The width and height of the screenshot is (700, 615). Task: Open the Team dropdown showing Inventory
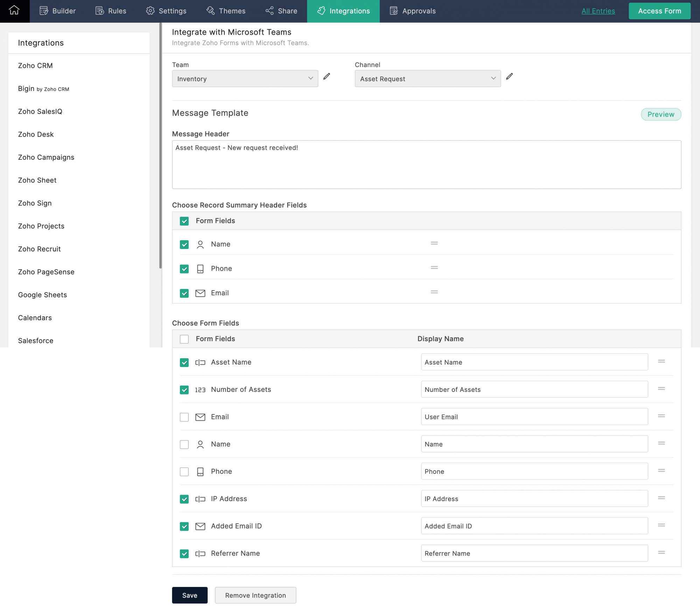(245, 78)
